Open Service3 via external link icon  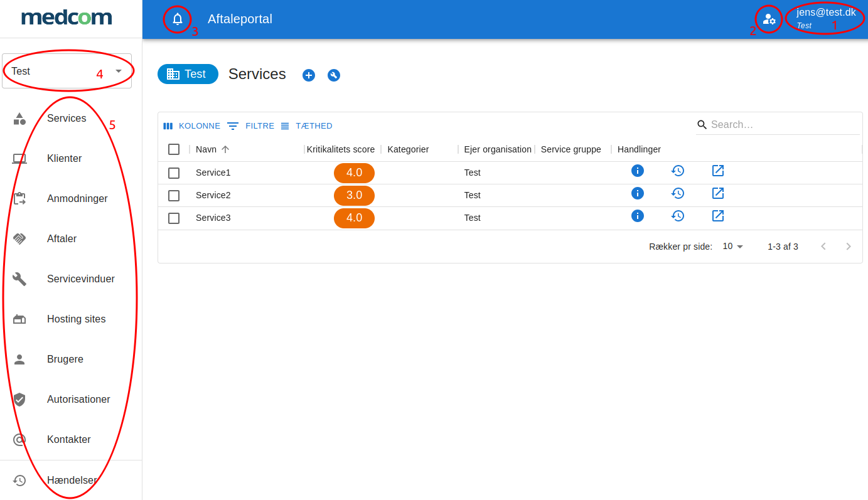718,216
